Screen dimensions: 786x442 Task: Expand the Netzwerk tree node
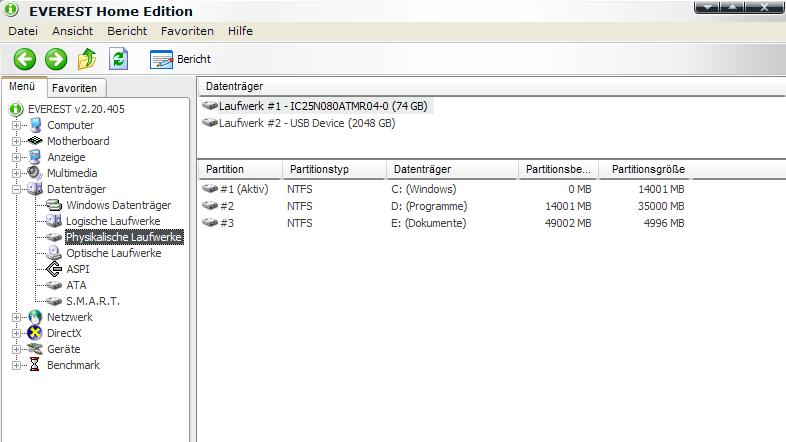[x=17, y=317]
